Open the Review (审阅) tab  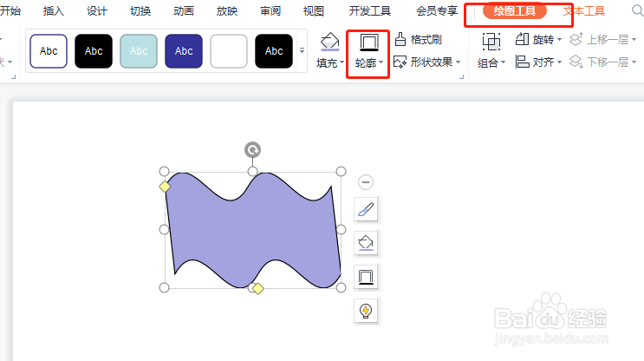pyautogui.click(x=270, y=10)
